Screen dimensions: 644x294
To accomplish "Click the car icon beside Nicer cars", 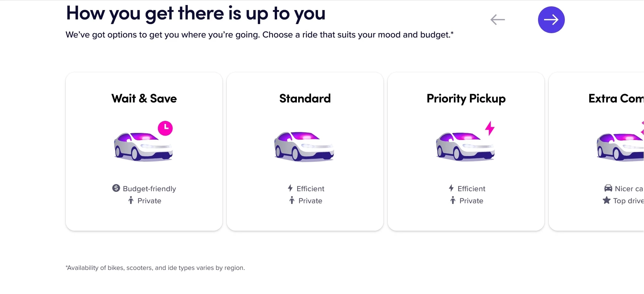I will tap(608, 188).
